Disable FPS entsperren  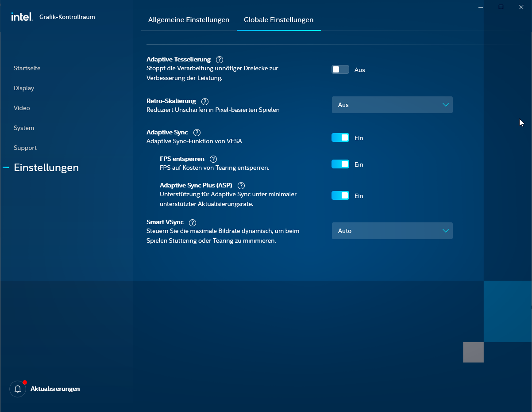340,164
